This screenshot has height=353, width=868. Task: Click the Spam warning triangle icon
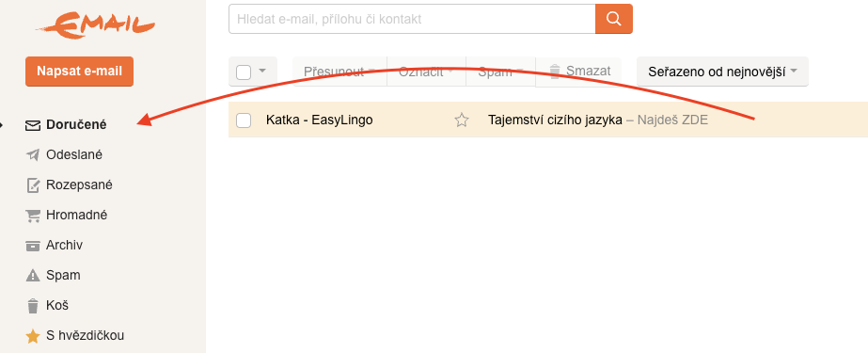(33, 276)
